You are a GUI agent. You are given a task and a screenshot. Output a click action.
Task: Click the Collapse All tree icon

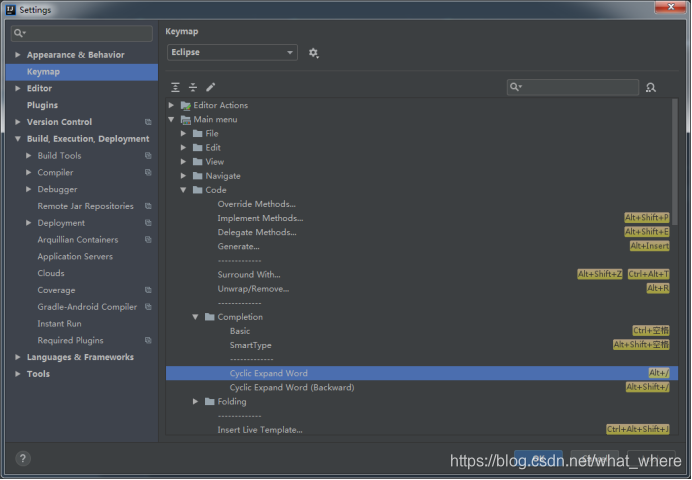point(193,87)
